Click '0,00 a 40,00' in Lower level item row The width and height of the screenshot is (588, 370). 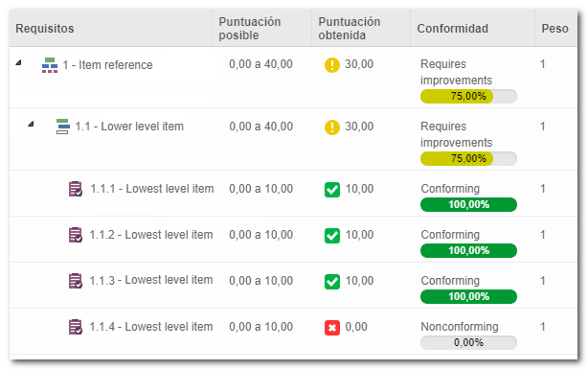pyautogui.click(x=260, y=127)
